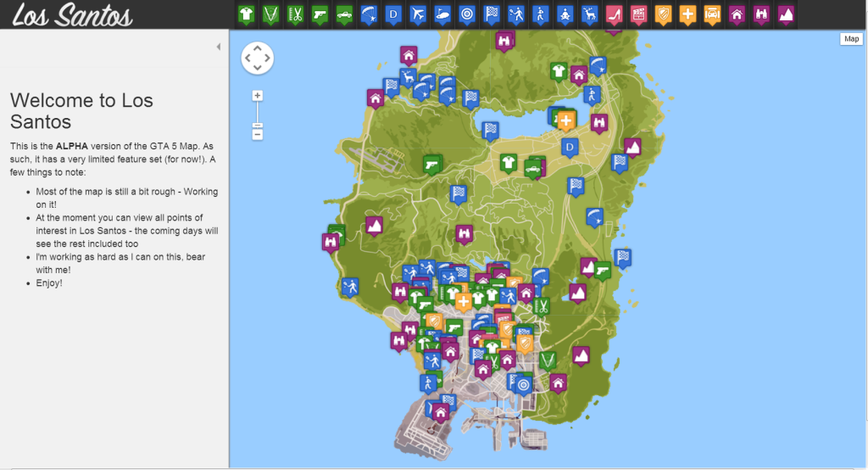Open the Map type selector
Viewport: 868px width, 470px height.
tap(850, 39)
